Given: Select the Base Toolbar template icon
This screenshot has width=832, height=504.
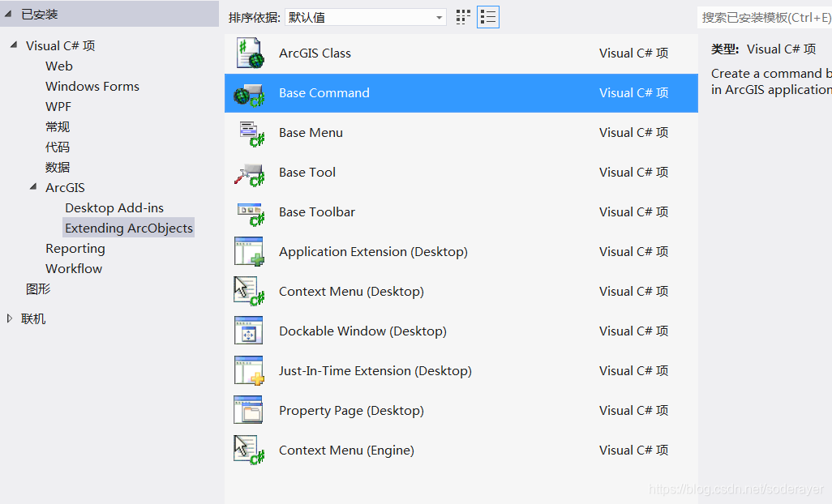Looking at the screenshot, I should (x=250, y=212).
